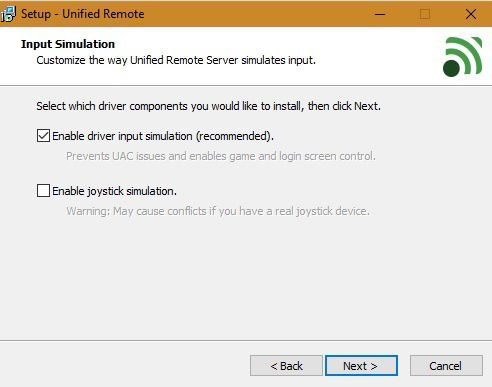This screenshot has width=492, height=387.
Task: Tick the joystick simulation checkbox
Action: pos(43,191)
